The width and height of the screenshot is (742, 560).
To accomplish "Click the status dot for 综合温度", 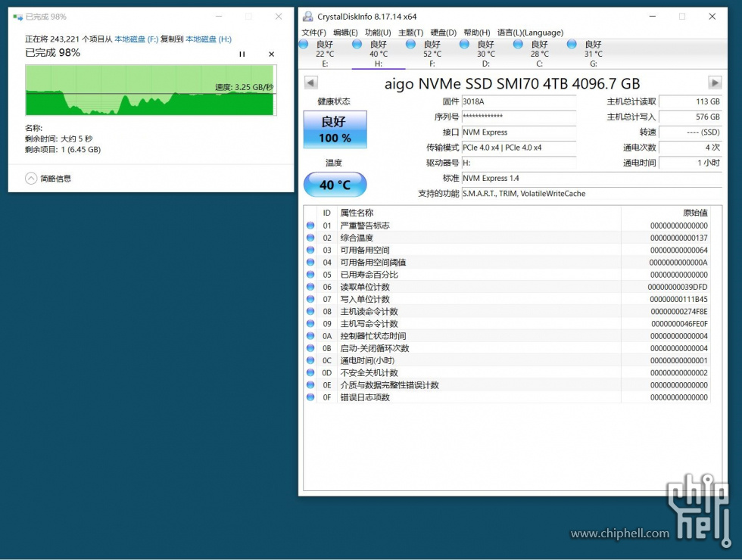I will click(x=310, y=238).
